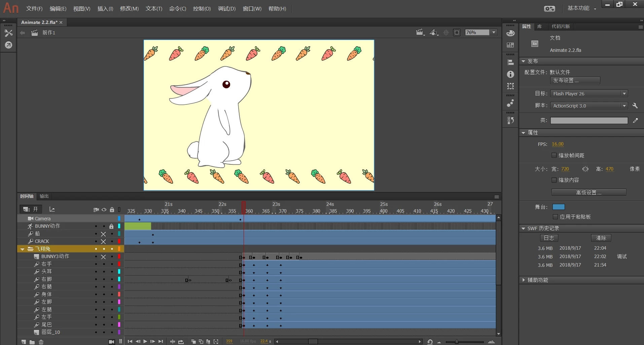Click the 日志 button
This screenshot has width=644, height=345.
click(549, 238)
